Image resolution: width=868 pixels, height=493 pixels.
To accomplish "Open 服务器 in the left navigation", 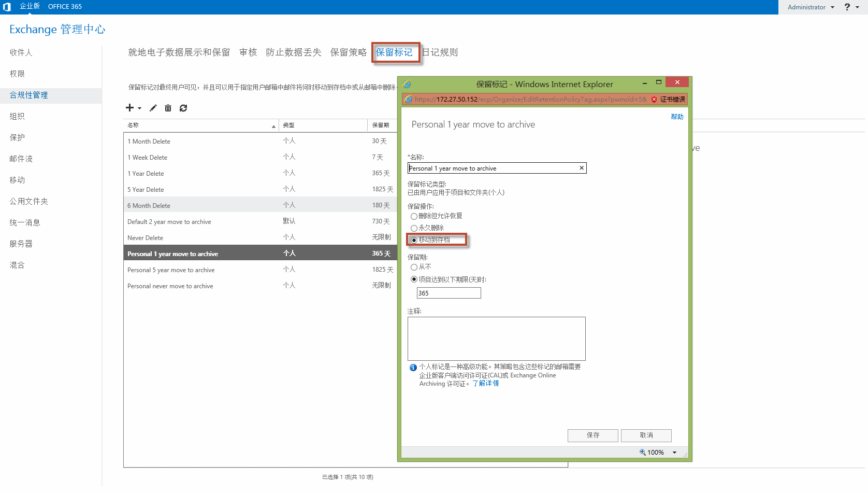I will 21,244.
